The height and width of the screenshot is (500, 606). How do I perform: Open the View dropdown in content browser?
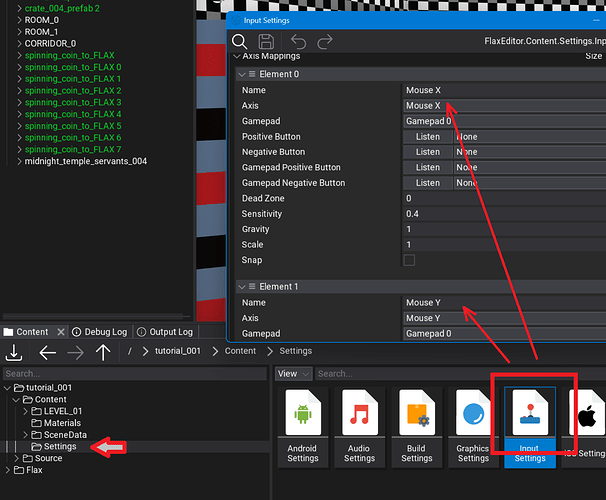click(x=294, y=373)
